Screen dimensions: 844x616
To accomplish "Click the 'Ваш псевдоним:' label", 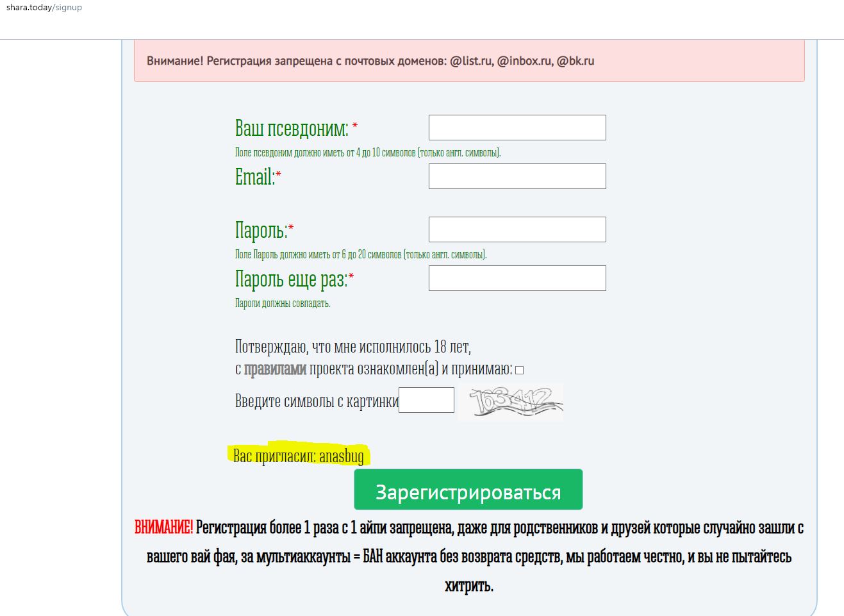I will (292, 128).
